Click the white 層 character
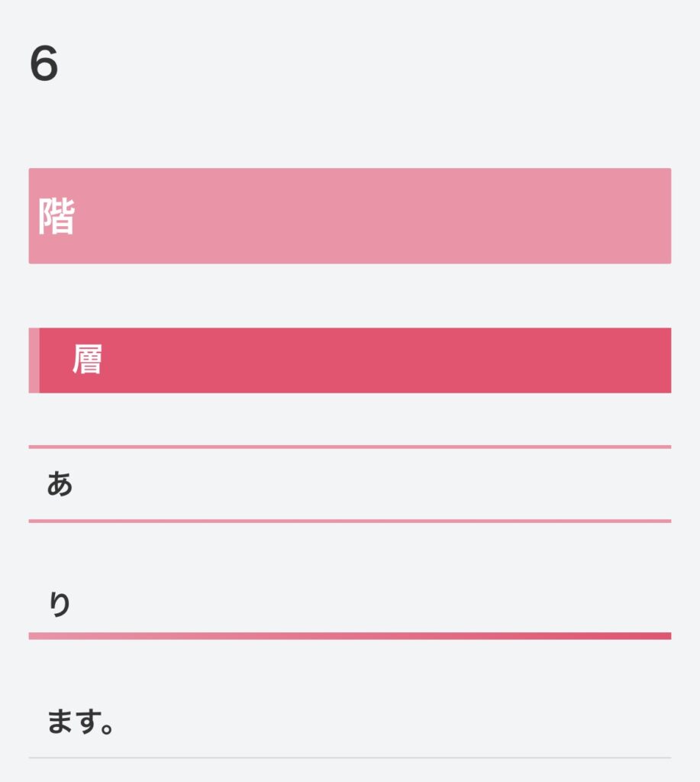 (x=87, y=360)
